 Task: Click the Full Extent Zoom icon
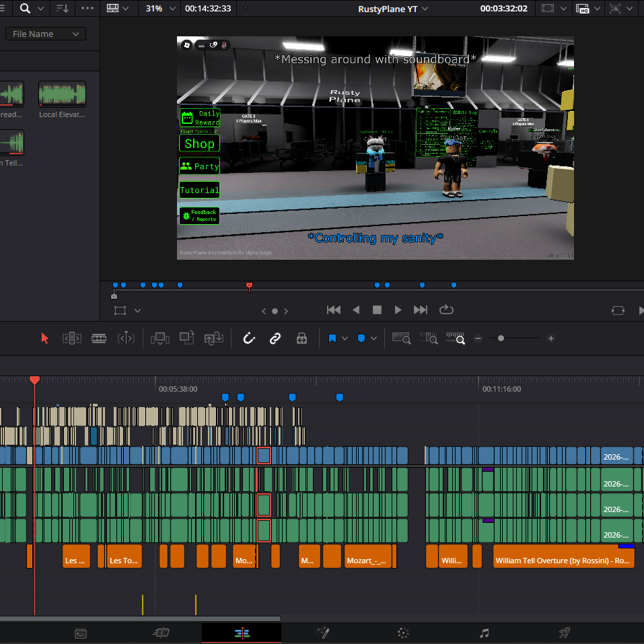tap(401, 338)
